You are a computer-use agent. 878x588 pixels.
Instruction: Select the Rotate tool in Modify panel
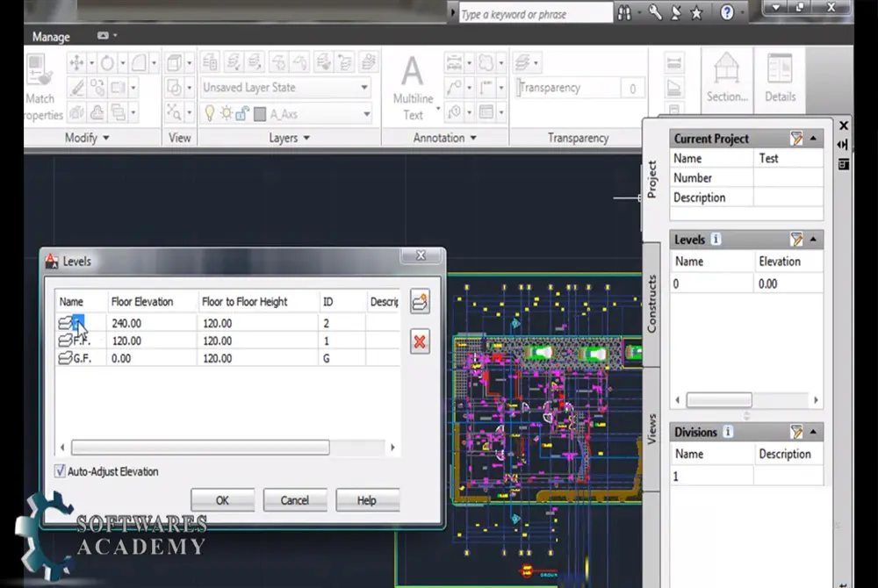107,62
